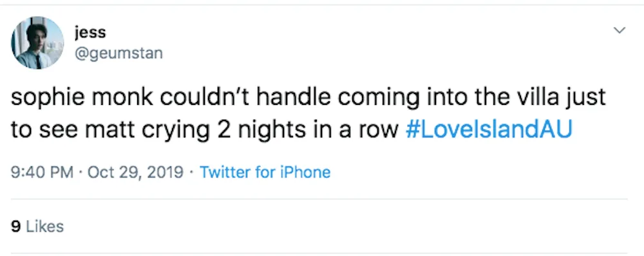
Task: Open the #LoveIslandAU hashtag
Action: [489, 129]
